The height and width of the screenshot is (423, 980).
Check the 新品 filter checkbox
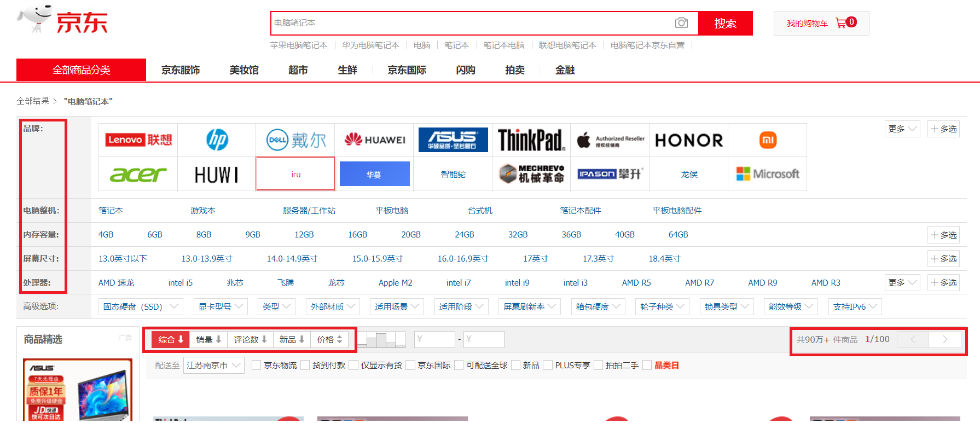[515, 366]
